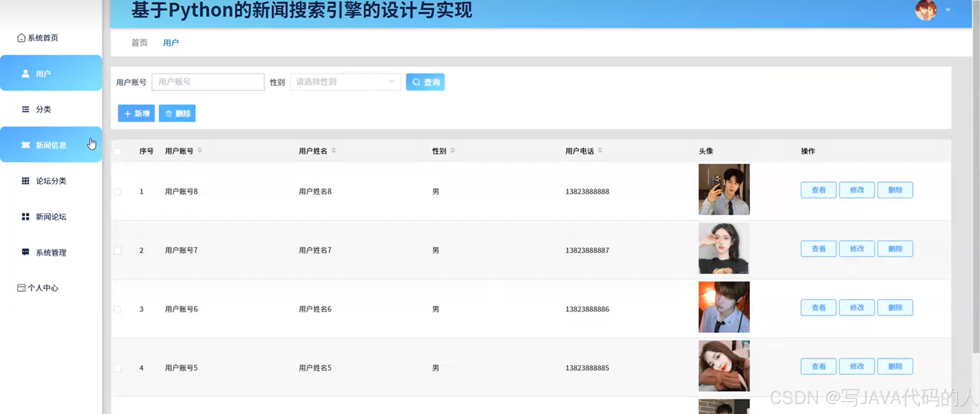
Task: Click 修改 for 用户账号7
Action: pyautogui.click(x=857, y=249)
